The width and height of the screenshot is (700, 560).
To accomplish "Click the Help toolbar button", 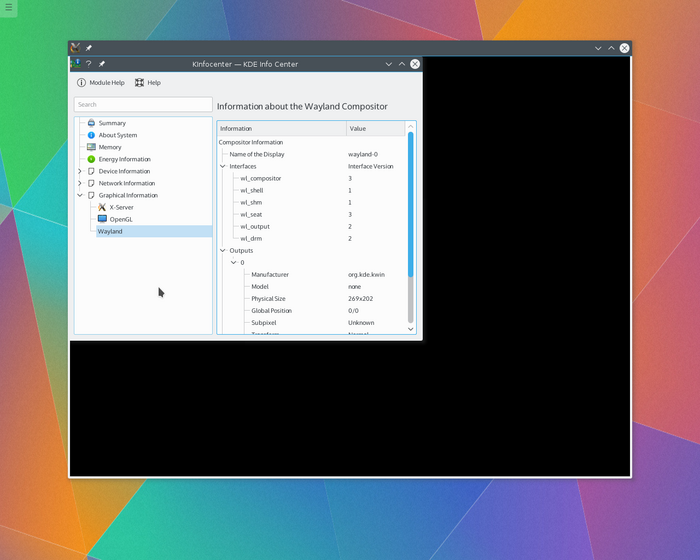I will tap(147, 83).
